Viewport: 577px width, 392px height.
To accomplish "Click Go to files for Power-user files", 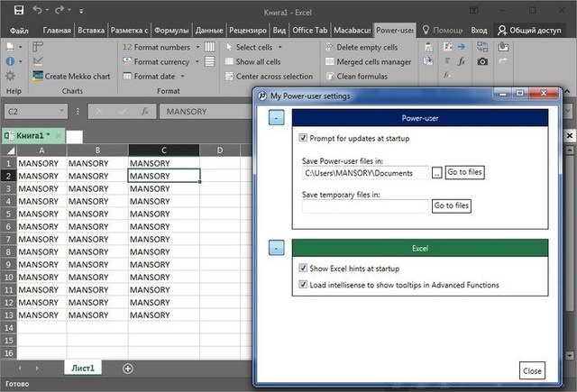I will tap(464, 172).
